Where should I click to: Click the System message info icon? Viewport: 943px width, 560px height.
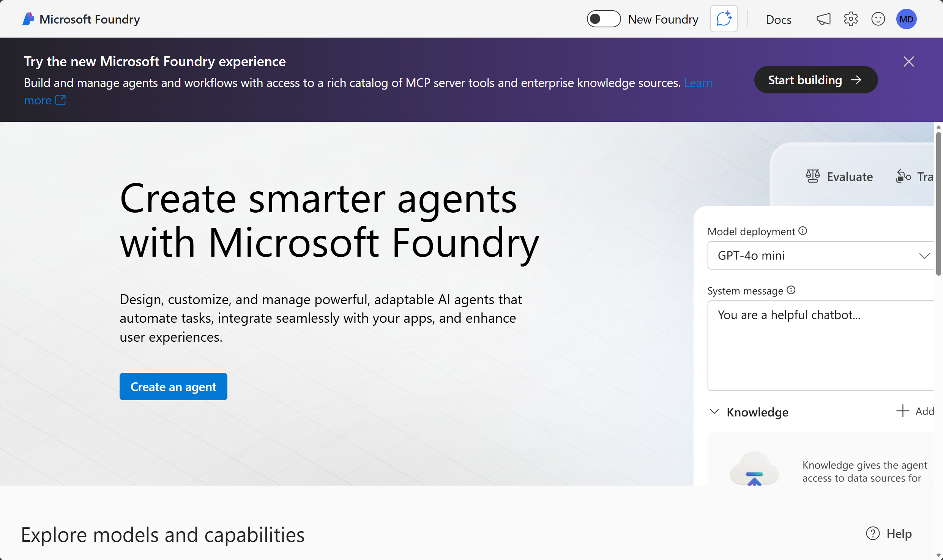click(x=791, y=290)
